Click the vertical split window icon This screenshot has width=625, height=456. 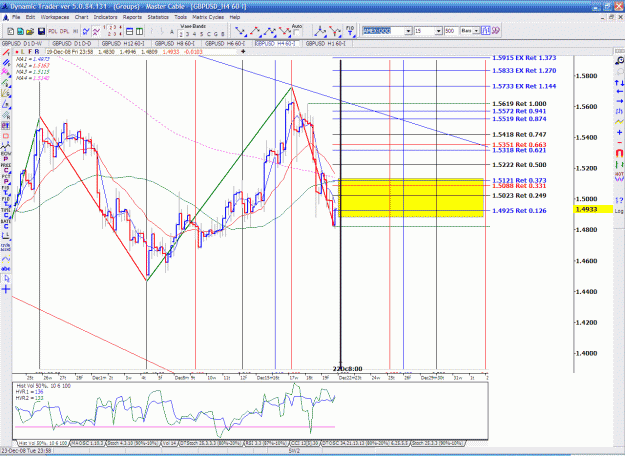140,31
